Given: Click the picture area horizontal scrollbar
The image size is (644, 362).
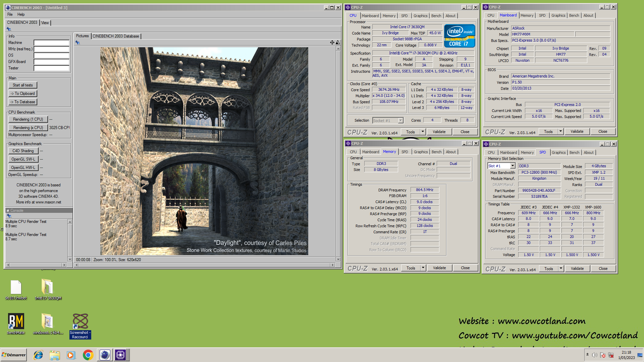Looking at the screenshot, I should pyautogui.click(x=204, y=265).
